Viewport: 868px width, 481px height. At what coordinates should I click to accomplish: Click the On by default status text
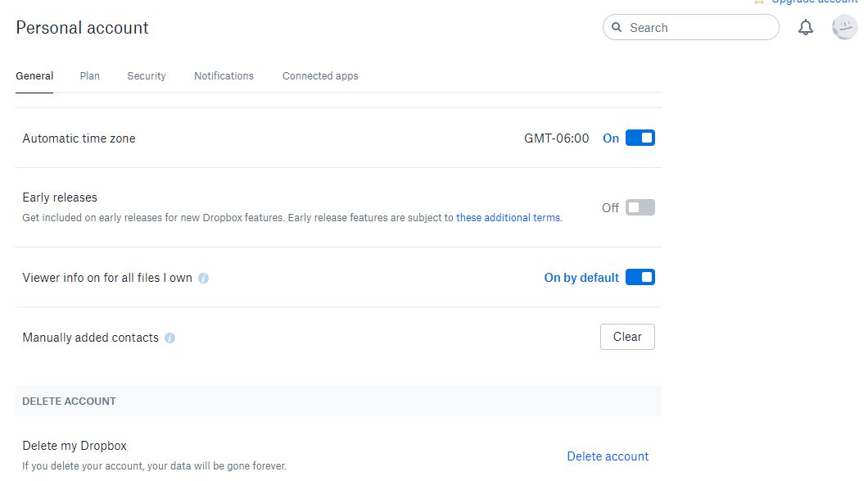[581, 278]
